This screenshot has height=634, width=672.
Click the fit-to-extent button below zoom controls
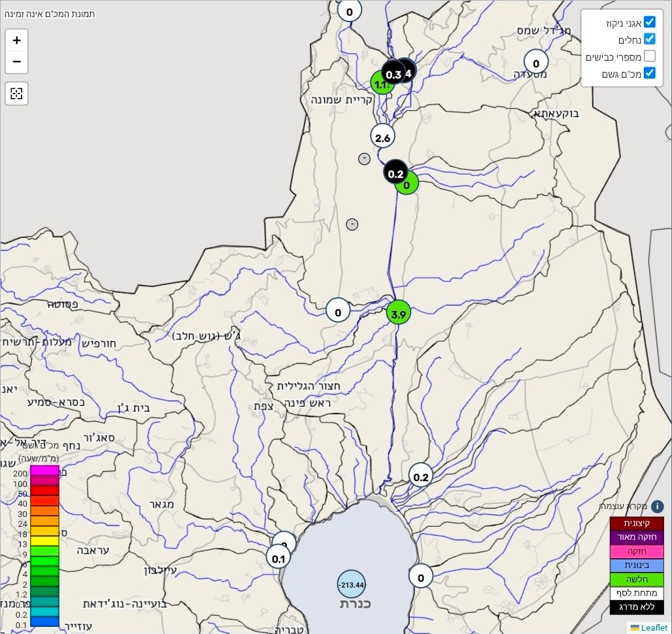tap(17, 93)
